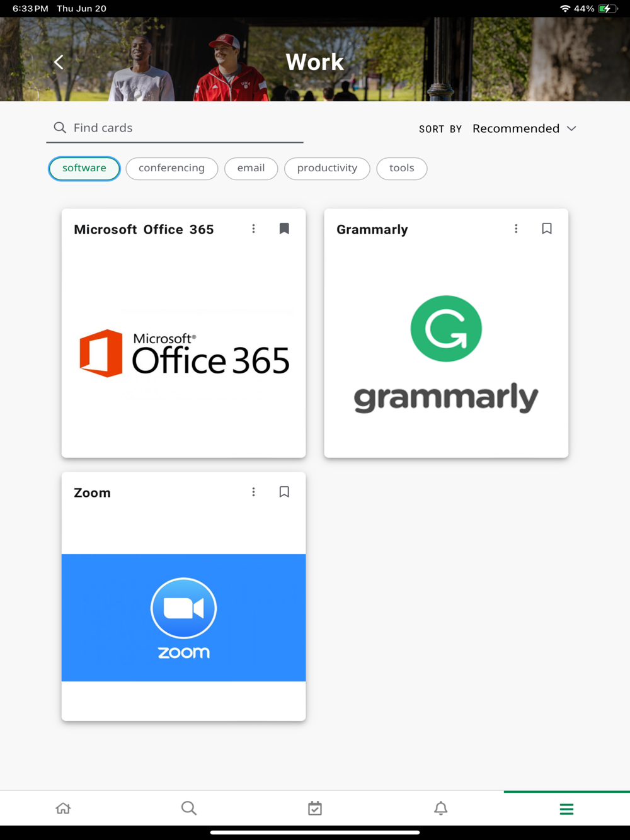Open the Grammarly logo image
630x840 pixels.
(446, 355)
